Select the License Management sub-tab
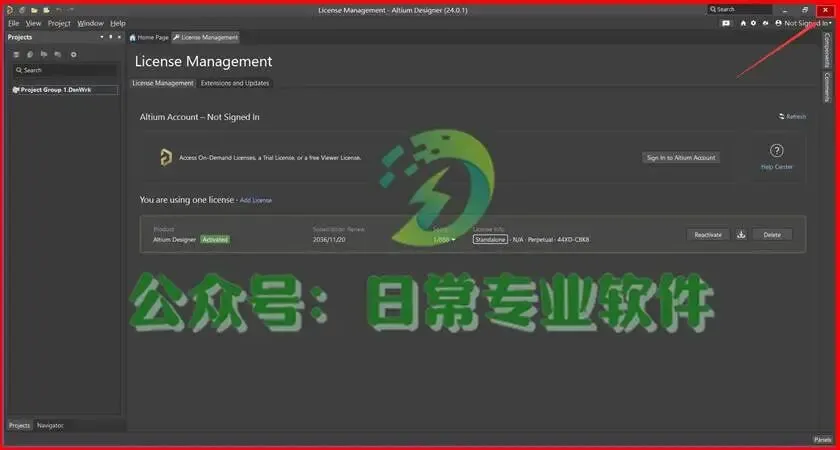This screenshot has width=840, height=450. pyautogui.click(x=163, y=83)
